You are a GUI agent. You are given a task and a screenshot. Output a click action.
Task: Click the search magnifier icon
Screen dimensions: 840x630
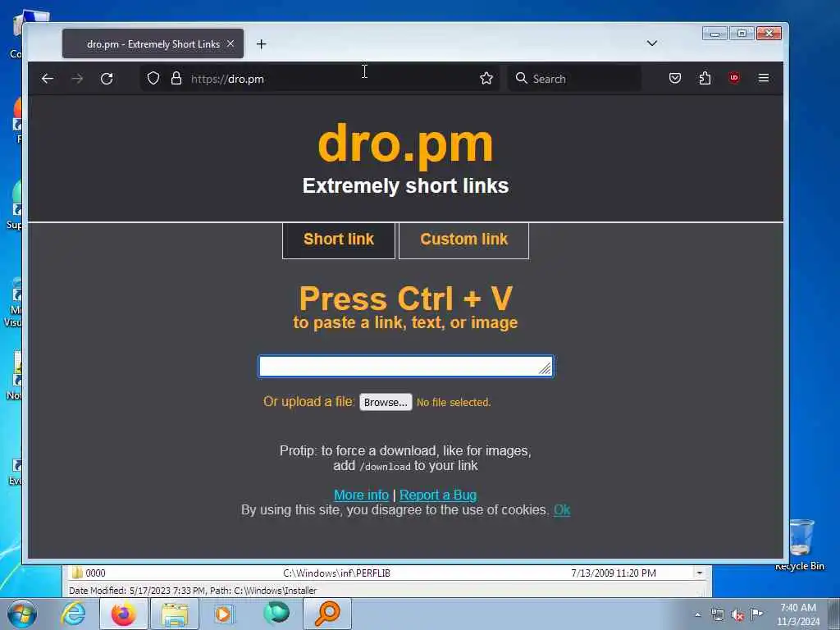(x=521, y=78)
